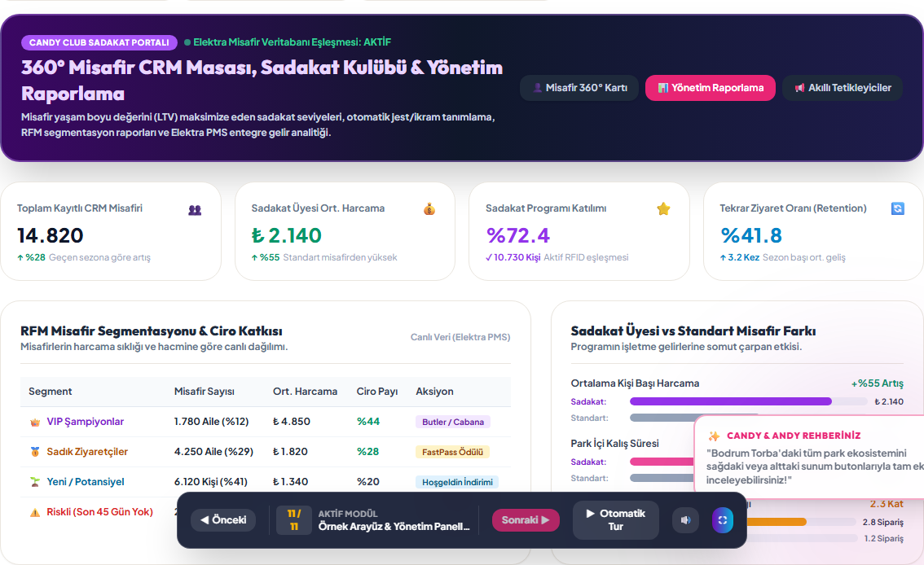Toggle fullscreen with the gradient round button
The height and width of the screenshot is (565, 924).
(x=723, y=520)
